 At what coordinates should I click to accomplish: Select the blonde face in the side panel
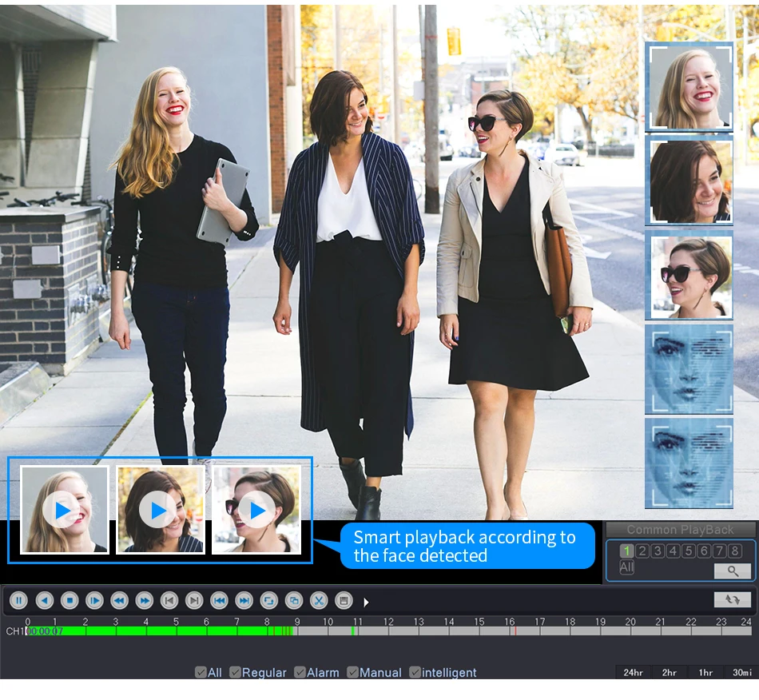689,86
